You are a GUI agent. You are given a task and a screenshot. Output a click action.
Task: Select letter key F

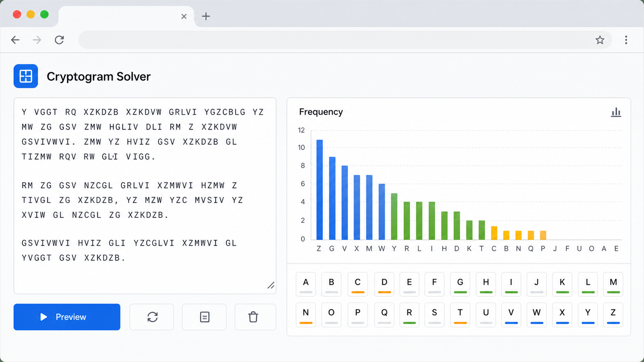coord(434,284)
